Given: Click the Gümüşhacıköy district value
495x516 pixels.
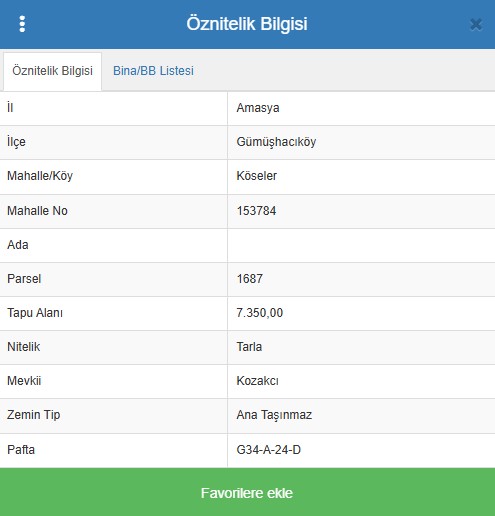Looking at the screenshot, I should [276, 142].
